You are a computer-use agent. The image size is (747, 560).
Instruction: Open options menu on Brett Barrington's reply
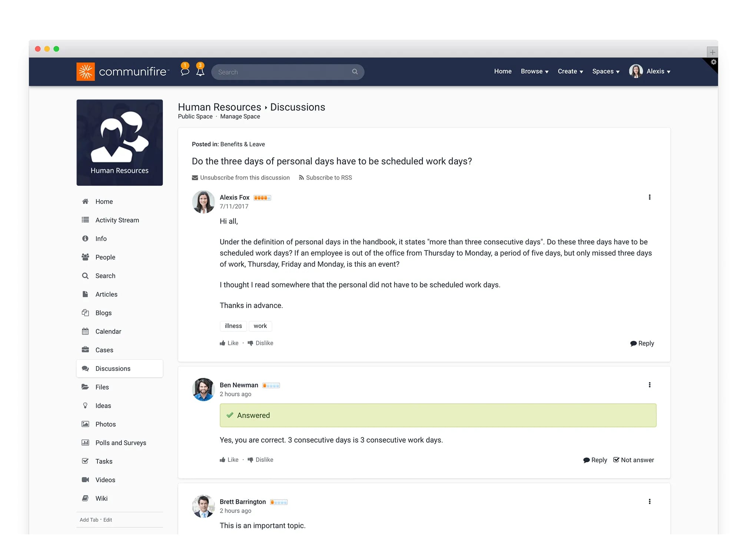[650, 502]
